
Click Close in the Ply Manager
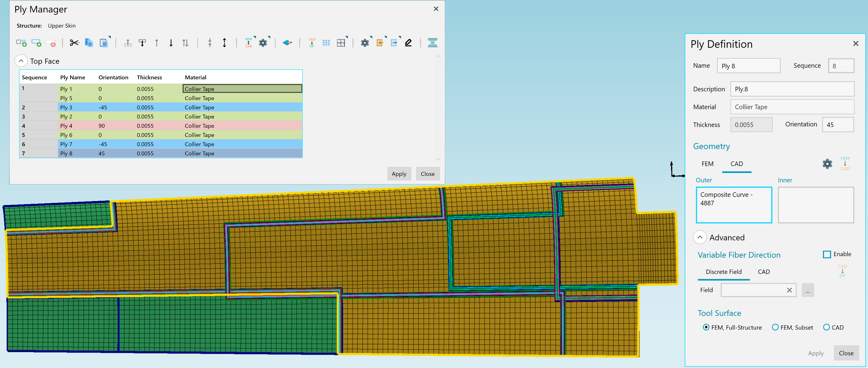click(x=428, y=174)
